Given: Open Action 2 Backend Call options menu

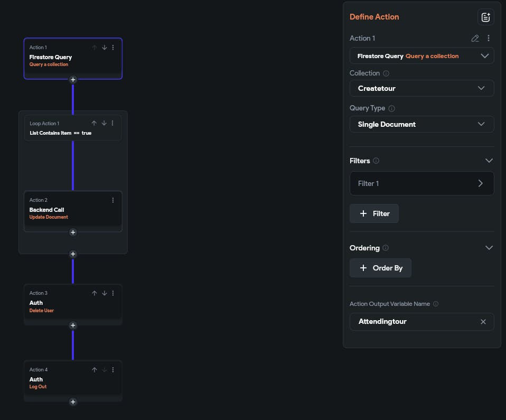Looking at the screenshot, I should coord(113,200).
